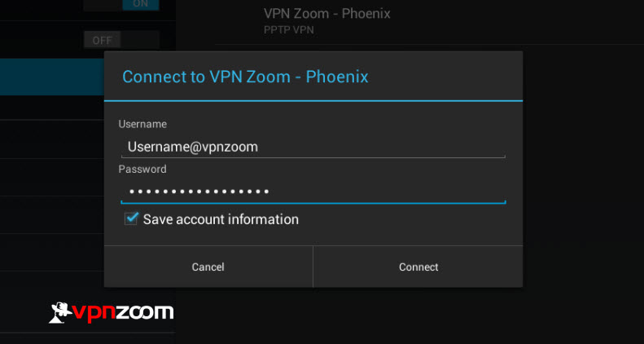
Task: Click the blue underline of Password field
Action: click(313, 202)
